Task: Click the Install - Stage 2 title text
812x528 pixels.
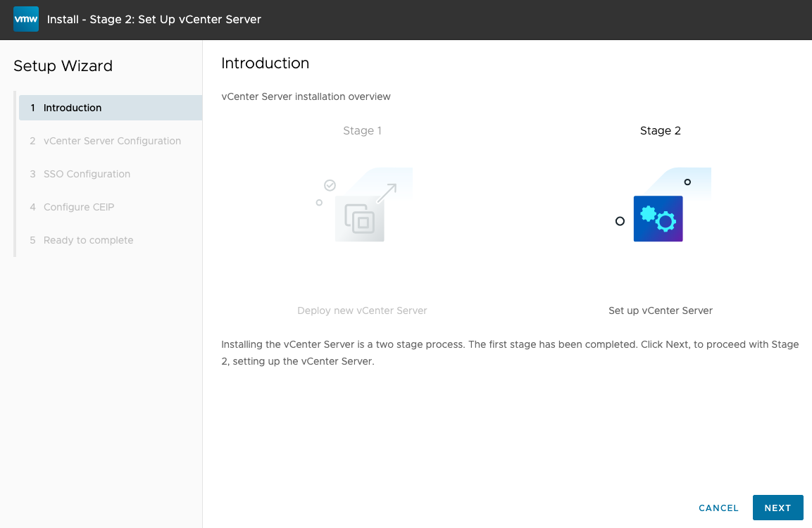Action: point(154,19)
